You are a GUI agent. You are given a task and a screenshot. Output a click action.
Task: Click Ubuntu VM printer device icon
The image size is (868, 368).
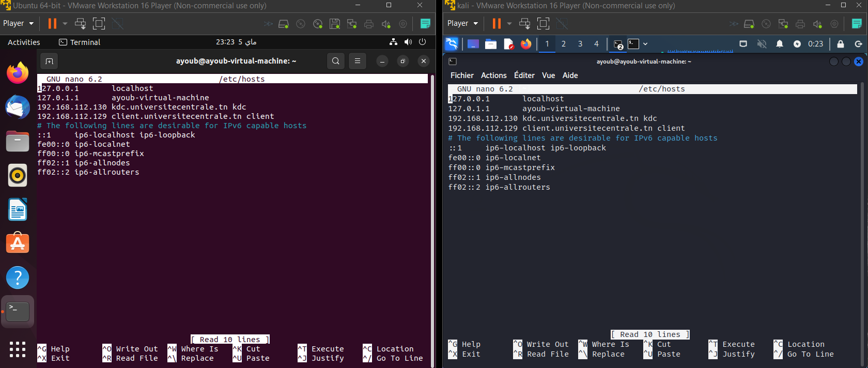369,24
